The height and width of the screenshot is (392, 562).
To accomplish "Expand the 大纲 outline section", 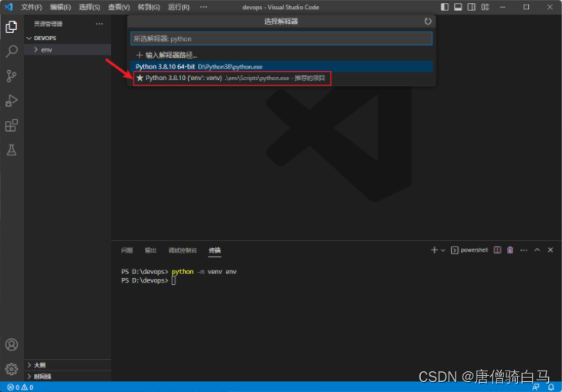I will click(67, 365).
